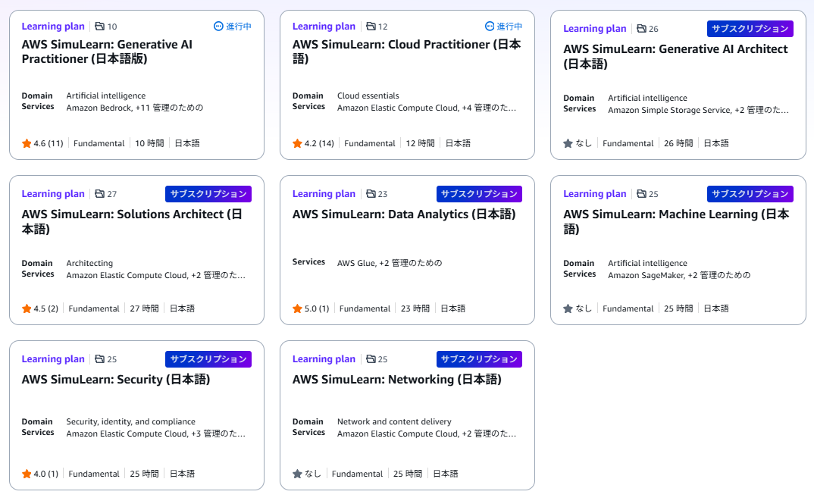The height and width of the screenshot is (504, 814).
Task: Click サブスクリプション badge on Data Analytics card
Action: point(479,193)
